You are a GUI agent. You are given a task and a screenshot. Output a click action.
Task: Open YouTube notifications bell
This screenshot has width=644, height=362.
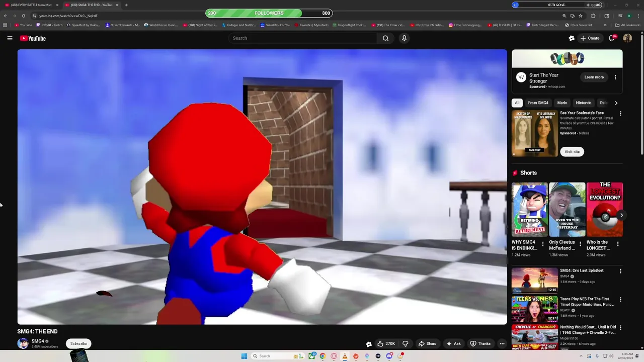[611, 38]
